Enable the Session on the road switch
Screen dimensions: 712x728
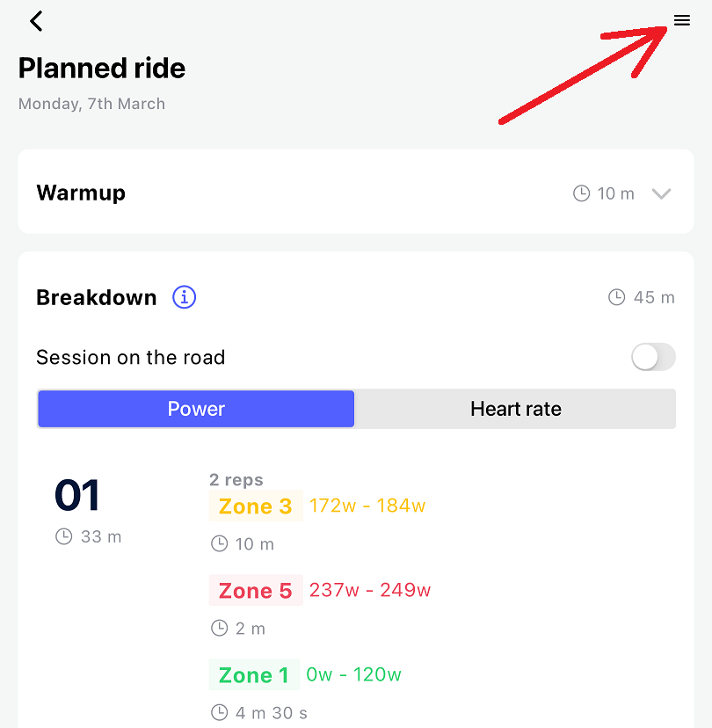click(x=653, y=357)
